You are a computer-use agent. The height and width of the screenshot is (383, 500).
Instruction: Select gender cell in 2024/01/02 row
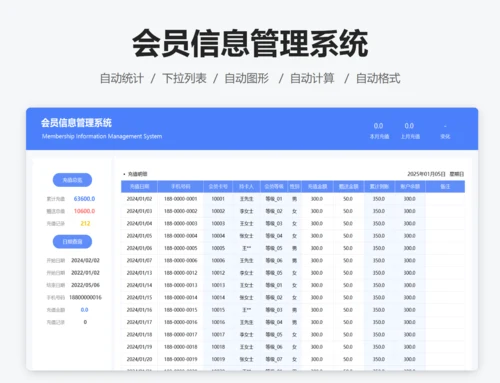point(294,199)
